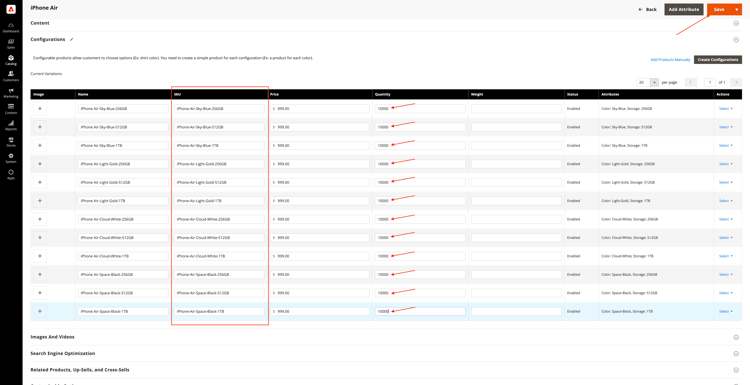Edit the Quantity field for Space-Black 1TB row
This screenshot has height=385, width=750.
coord(420,311)
